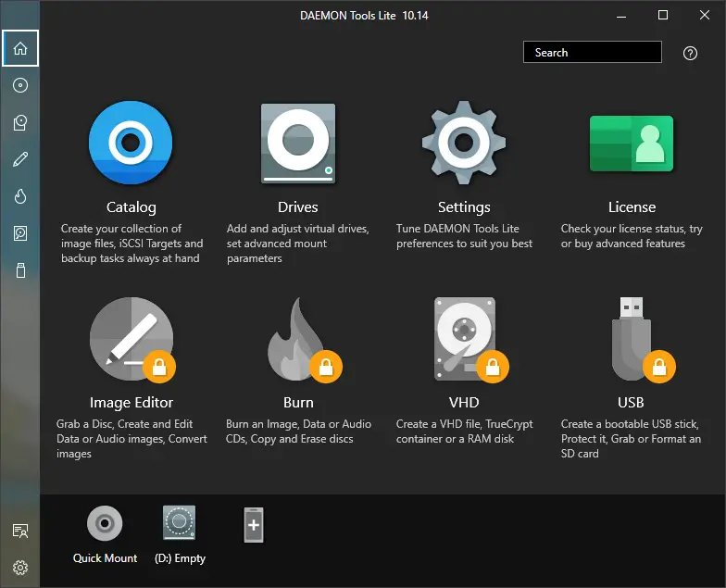Open the settings gear at sidebar bottom

[20, 568]
